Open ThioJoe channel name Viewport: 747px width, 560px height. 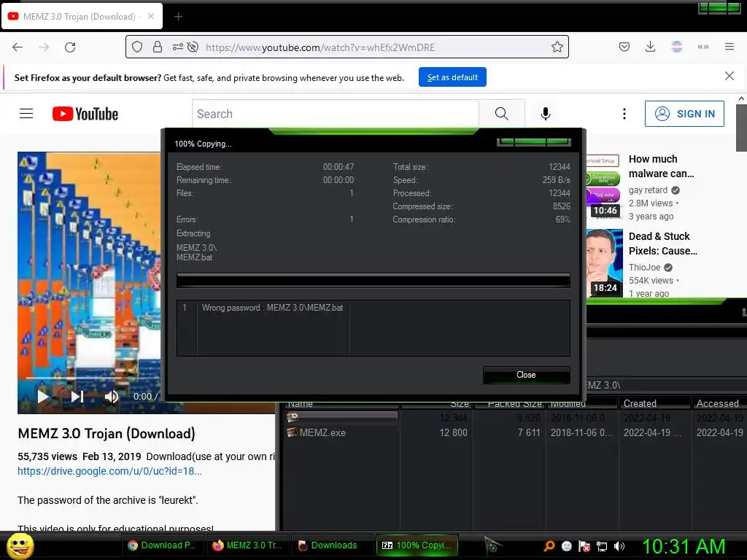coord(644,267)
